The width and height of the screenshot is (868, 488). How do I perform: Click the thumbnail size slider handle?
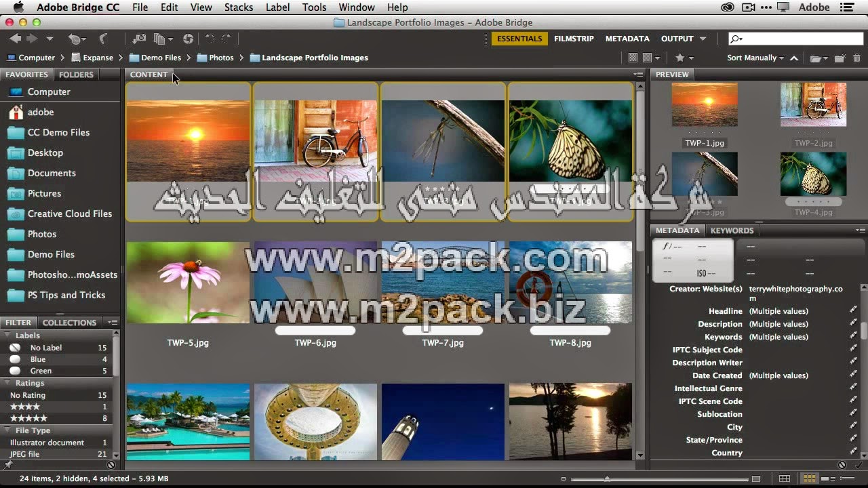[x=607, y=479]
